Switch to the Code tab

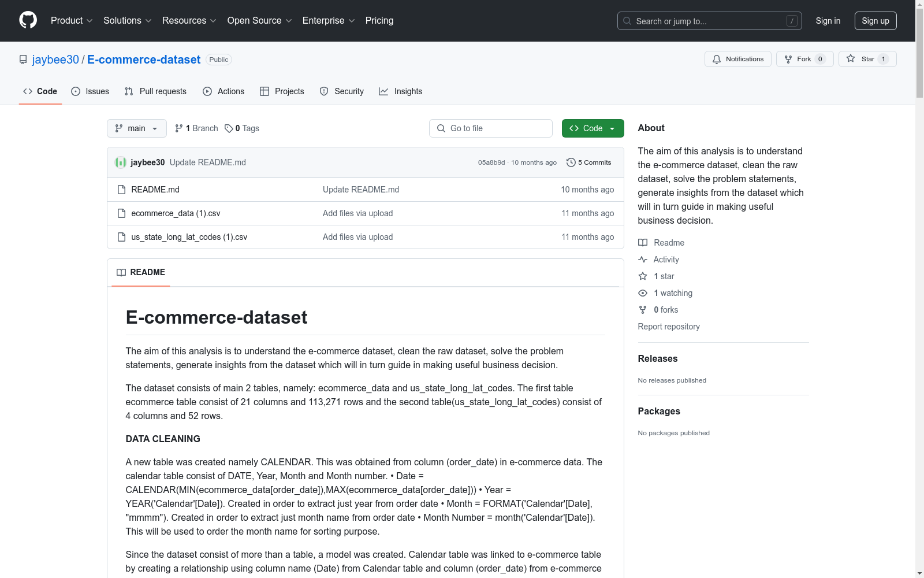point(40,91)
